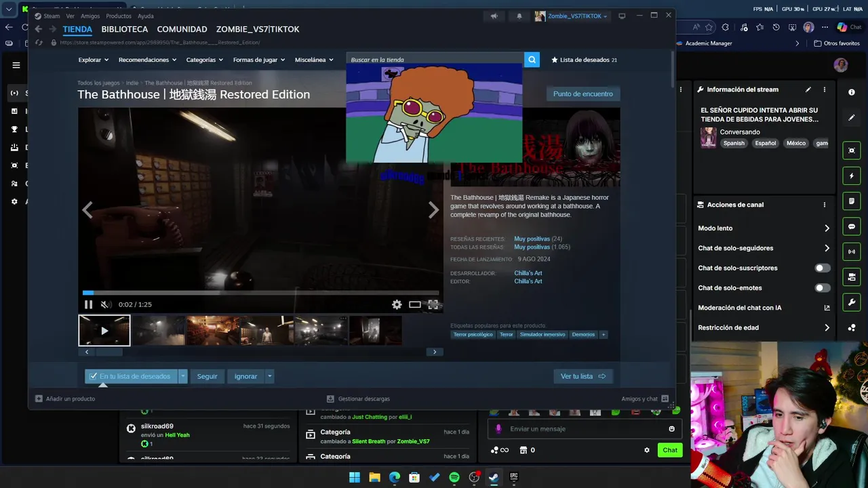Open the Productos menu

point(119,16)
